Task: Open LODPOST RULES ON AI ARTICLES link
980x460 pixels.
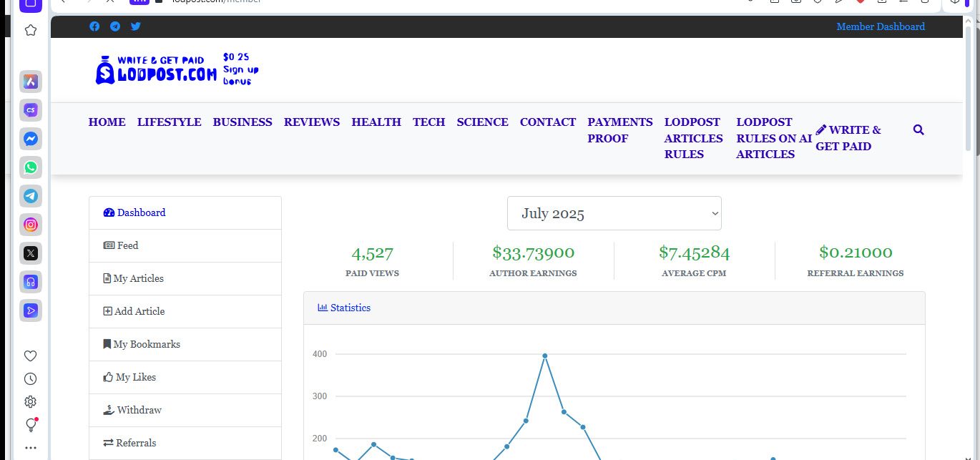Action: click(x=774, y=138)
